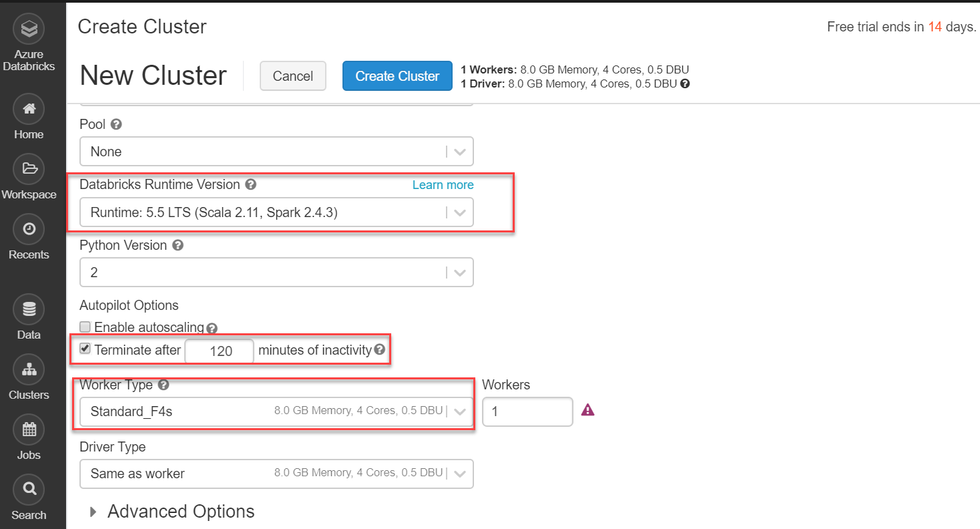Viewport: 980px width, 529px height.
Task: Click the Cancel button
Action: pos(292,75)
